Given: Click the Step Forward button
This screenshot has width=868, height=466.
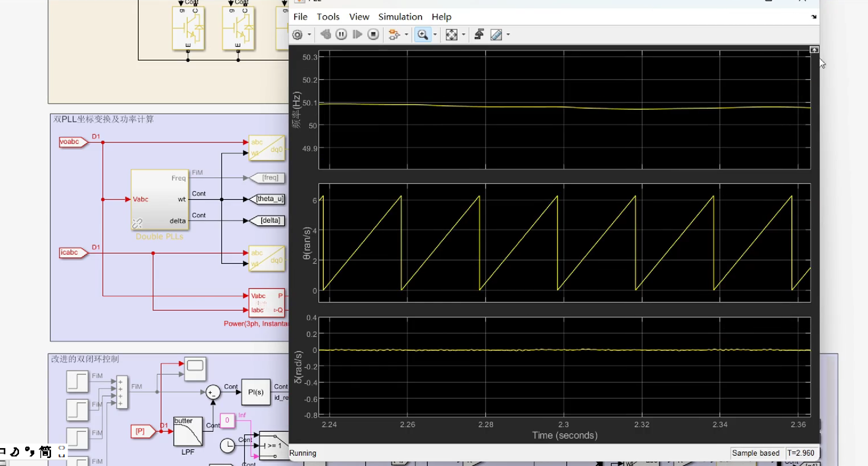Looking at the screenshot, I should 357,35.
